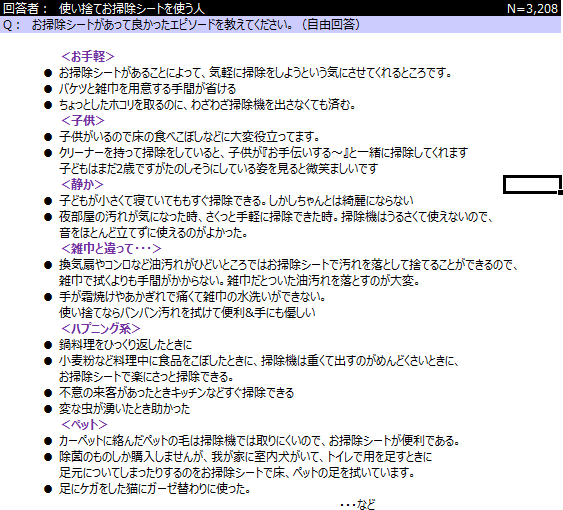The height and width of the screenshot is (510, 563).
Task: Click the purple <子供> heading
Action: pyautogui.click(x=83, y=120)
